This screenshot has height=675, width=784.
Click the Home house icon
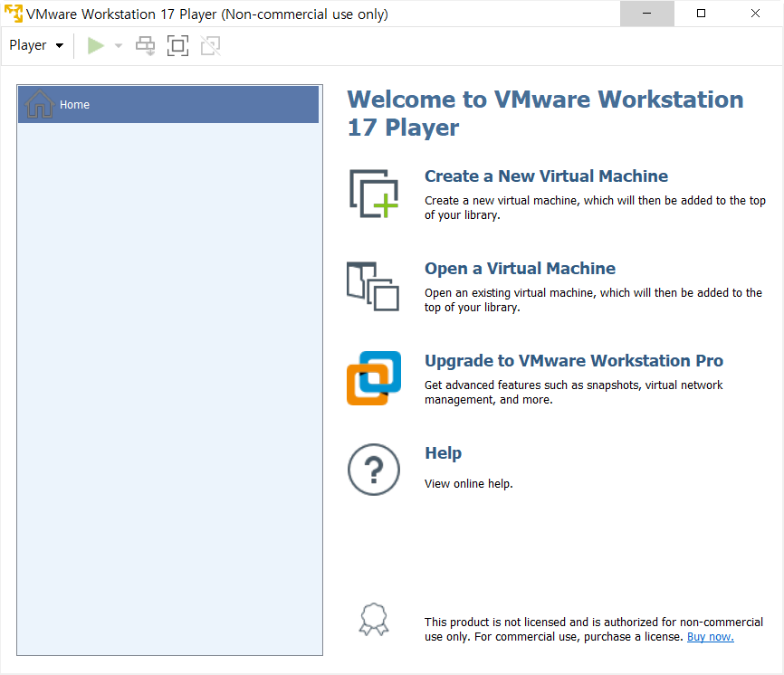(40, 104)
